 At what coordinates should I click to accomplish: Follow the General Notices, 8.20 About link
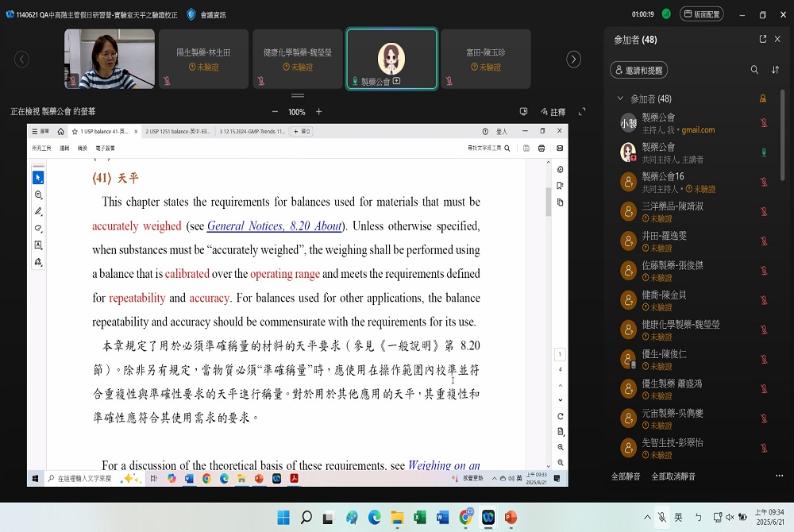click(275, 226)
